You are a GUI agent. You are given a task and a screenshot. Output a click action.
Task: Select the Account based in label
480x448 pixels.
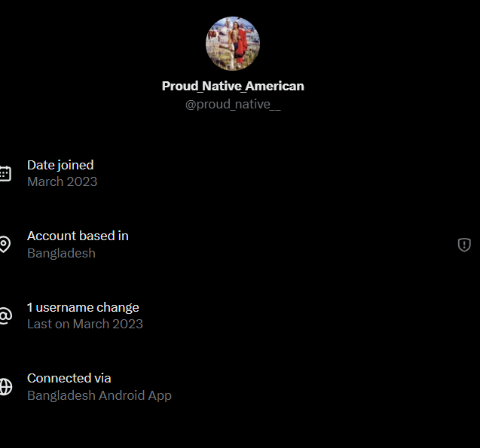[x=78, y=236]
